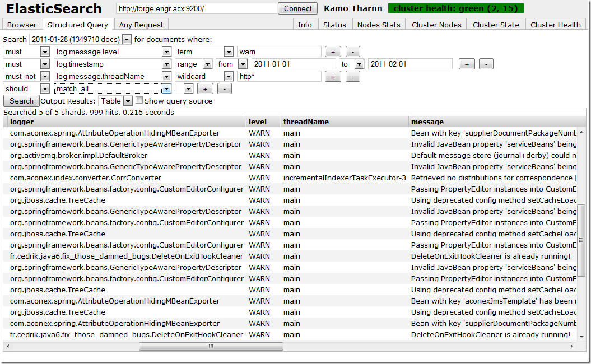
Task: Open the Status menu
Action: click(x=334, y=25)
